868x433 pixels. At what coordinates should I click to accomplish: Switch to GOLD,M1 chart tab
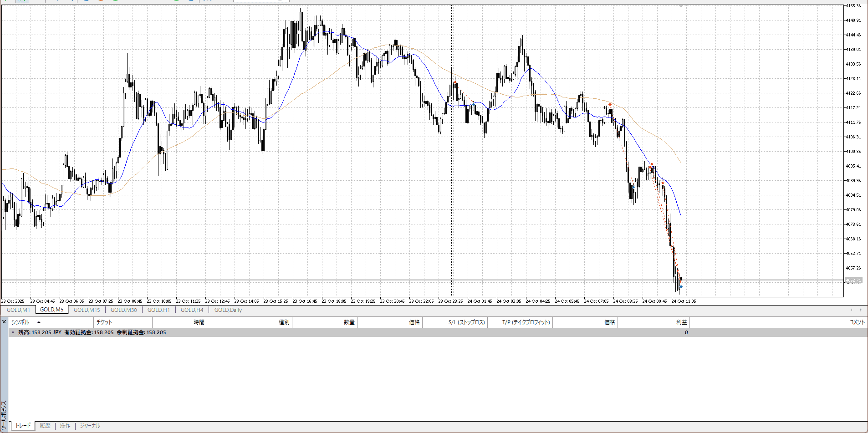tap(18, 310)
